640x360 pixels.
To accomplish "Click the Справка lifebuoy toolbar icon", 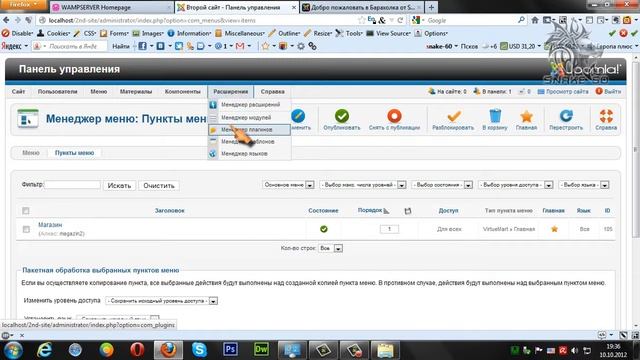I will click(x=606, y=116).
